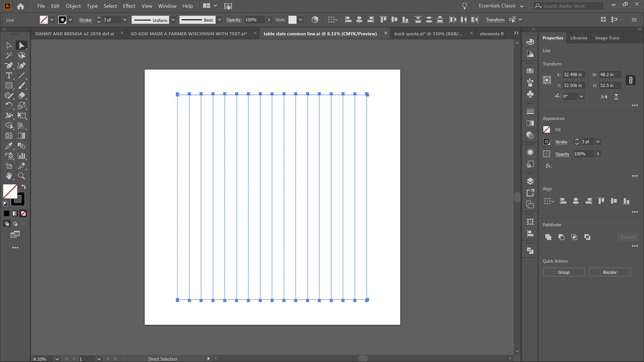
Task: Click the Stroke swatch in Appearance section
Action: 547,142
